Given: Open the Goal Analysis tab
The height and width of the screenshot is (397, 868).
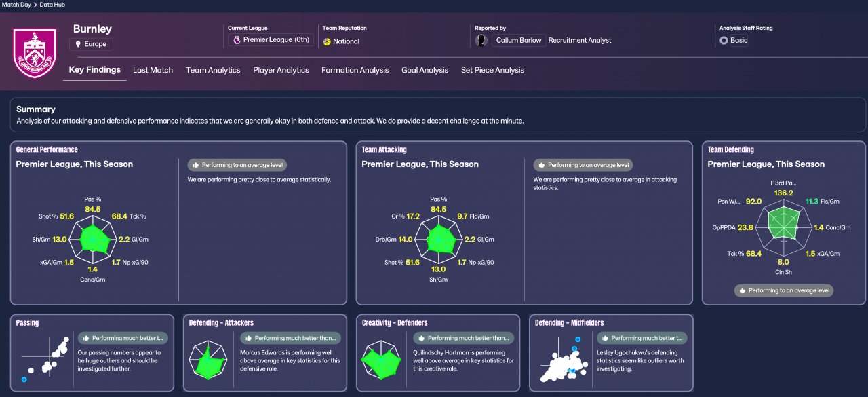Looking at the screenshot, I should coord(425,70).
